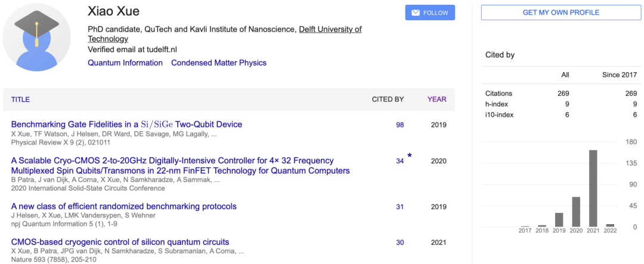Viewport: 644px width, 264px height.
Task: Open CMOS-based cryogenic control paper
Action: click(x=120, y=242)
